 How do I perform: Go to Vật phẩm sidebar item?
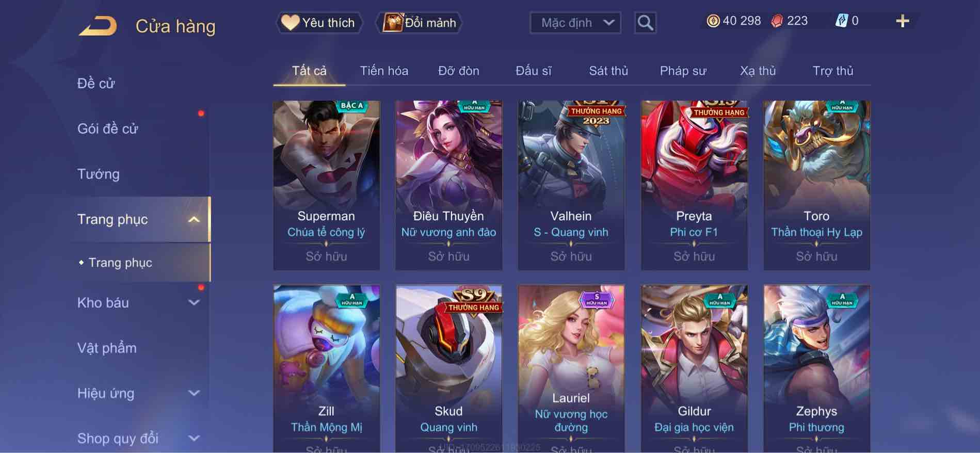pos(107,348)
